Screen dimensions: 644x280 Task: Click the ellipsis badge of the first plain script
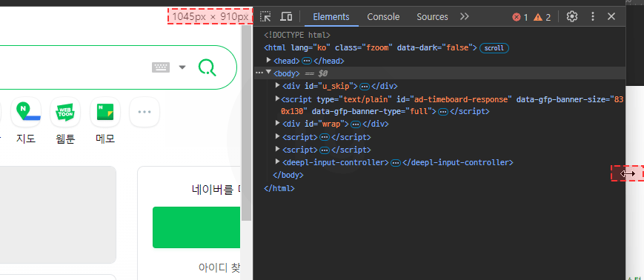(x=325, y=137)
